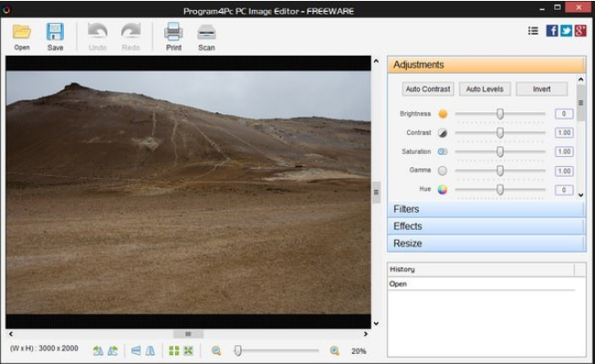
Task: Click the Hue slider handle
Action: pos(500,190)
